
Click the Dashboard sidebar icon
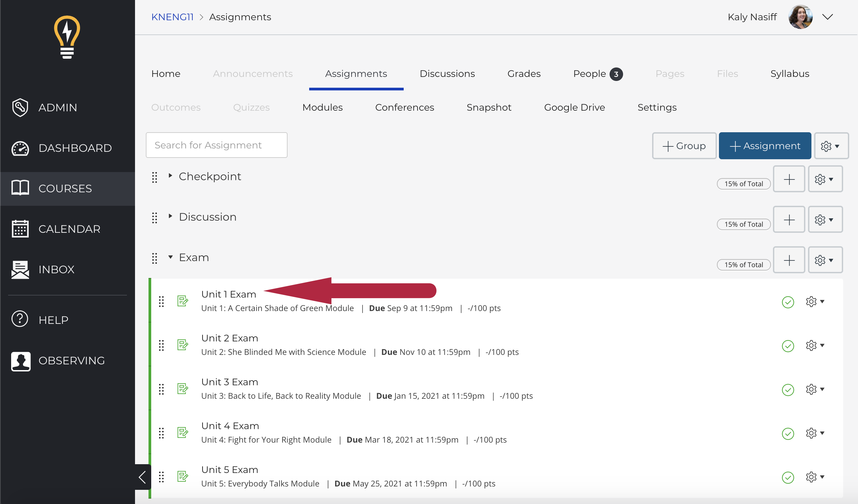coord(20,148)
